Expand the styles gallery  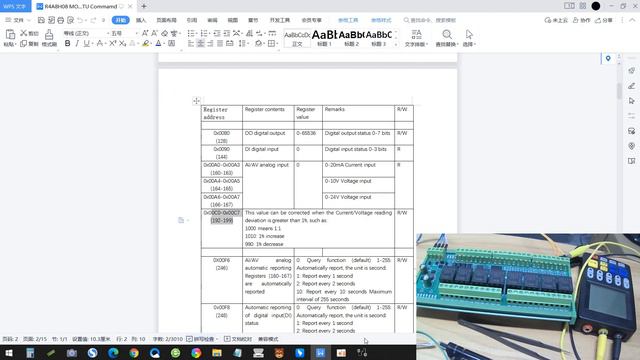[x=396, y=44]
